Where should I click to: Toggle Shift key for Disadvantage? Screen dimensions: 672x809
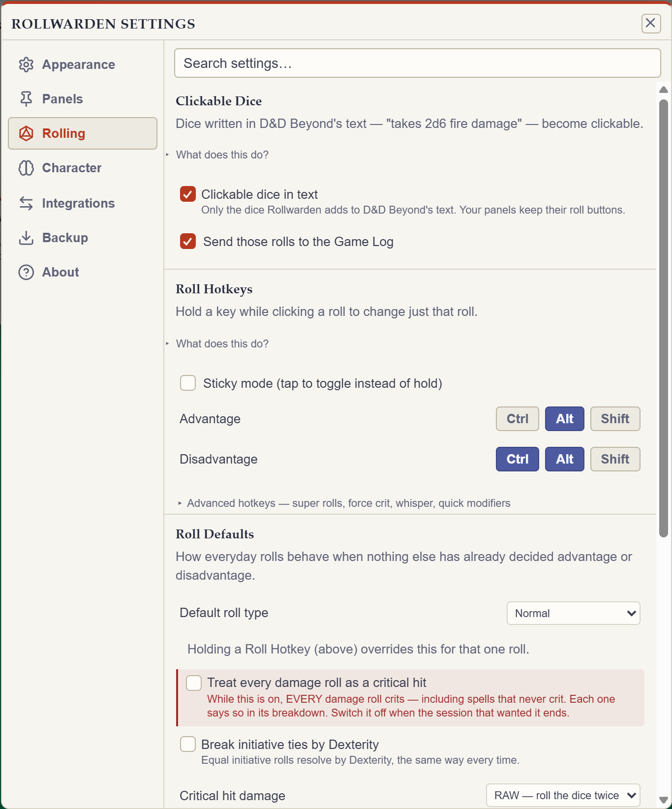615,459
